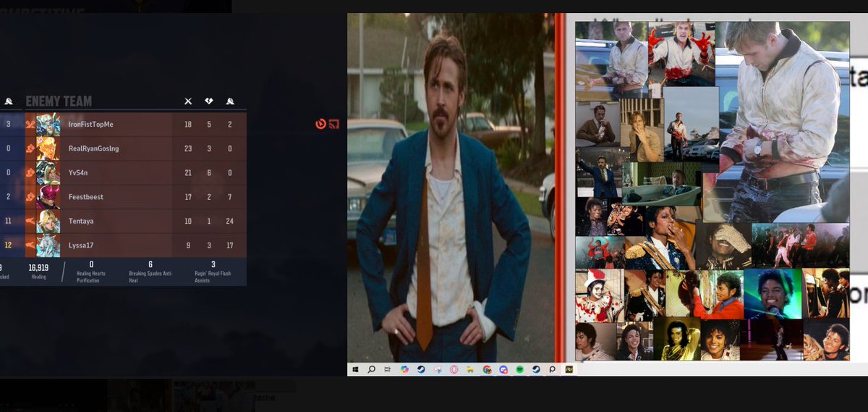This screenshot has width=868, height=412.
Task: Click collage photo of gold outfit
Action: (x=676, y=339)
